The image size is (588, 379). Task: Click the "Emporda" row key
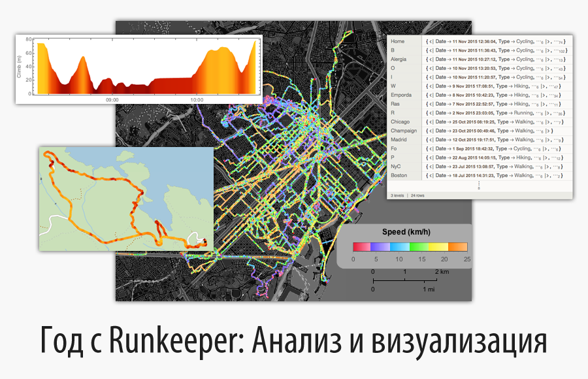pyautogui.click(x=401, y=95)
